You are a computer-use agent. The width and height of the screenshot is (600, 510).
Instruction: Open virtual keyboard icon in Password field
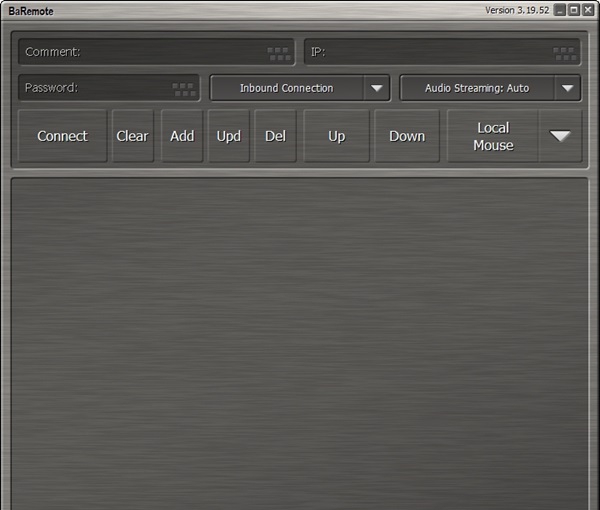[184, 90]
